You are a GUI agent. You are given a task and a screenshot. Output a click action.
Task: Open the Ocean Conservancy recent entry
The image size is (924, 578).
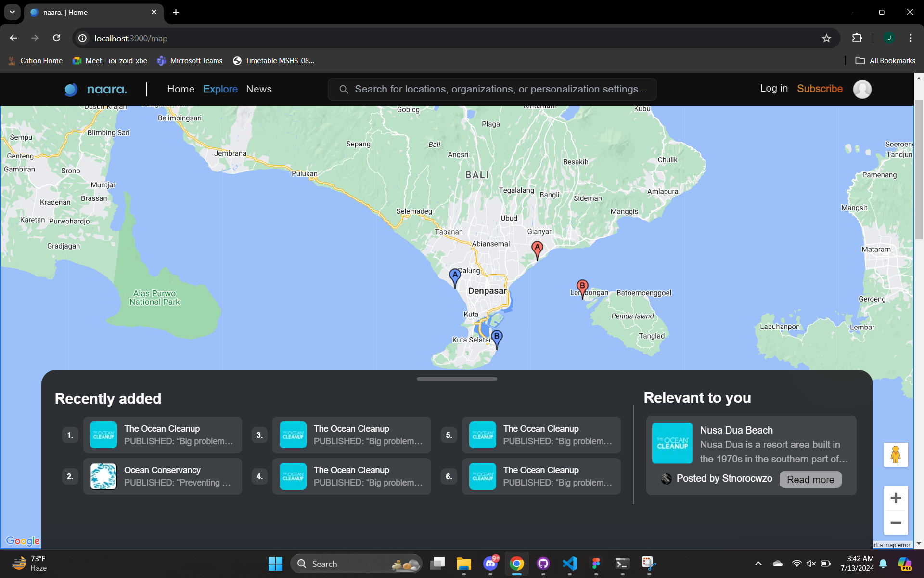(163, 476)
